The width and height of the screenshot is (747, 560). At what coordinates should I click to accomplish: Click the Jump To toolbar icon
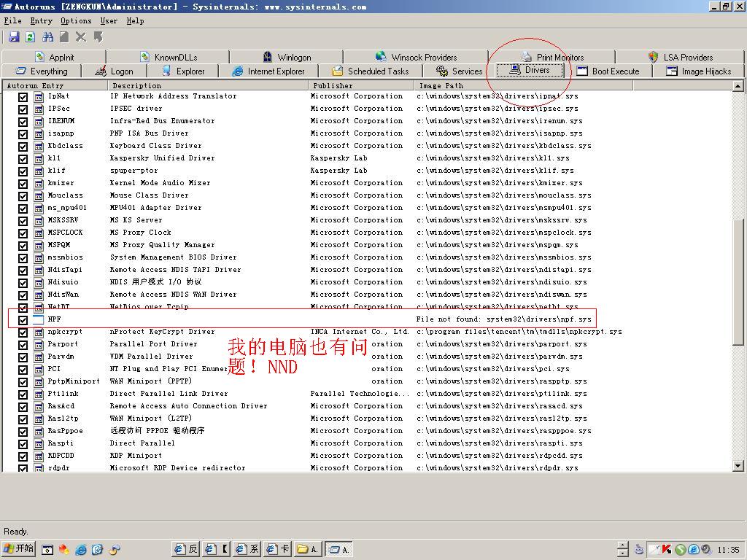pos(98,37)
